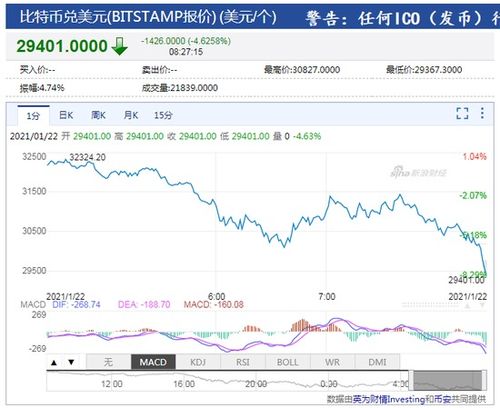The height and width of the screenshot is (408, 500).
Task: Click the 6:00 time axis label
Action: 216,296
